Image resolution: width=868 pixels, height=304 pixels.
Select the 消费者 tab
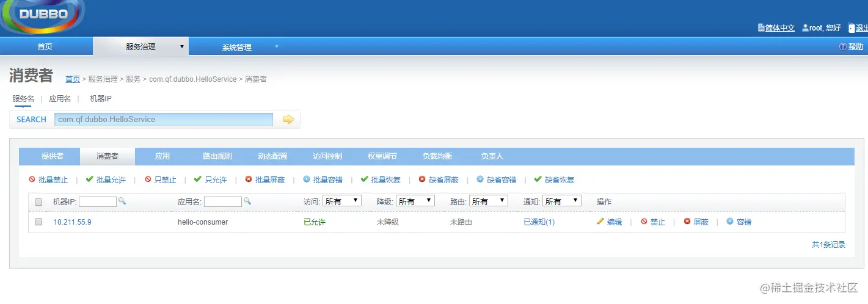[x=107, y=156]
